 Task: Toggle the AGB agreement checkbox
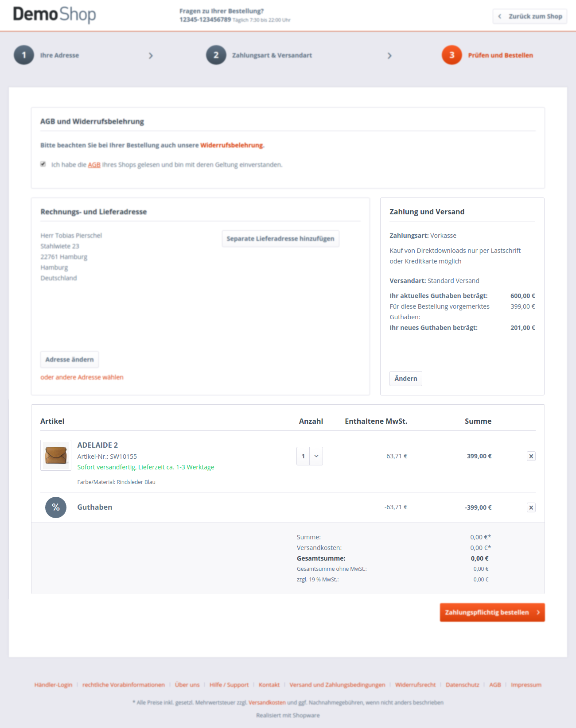click(x=43, y=164)
